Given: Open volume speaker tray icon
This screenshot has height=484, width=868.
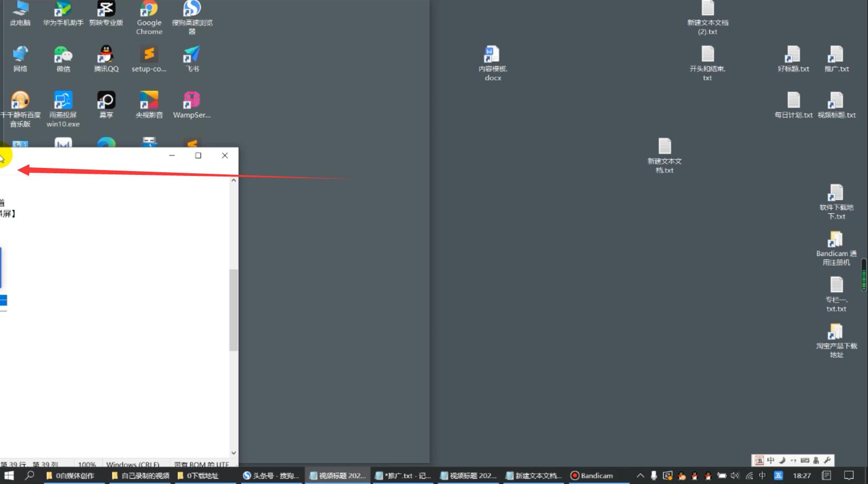Looking at the screenshot, I should tap(735, 475).
